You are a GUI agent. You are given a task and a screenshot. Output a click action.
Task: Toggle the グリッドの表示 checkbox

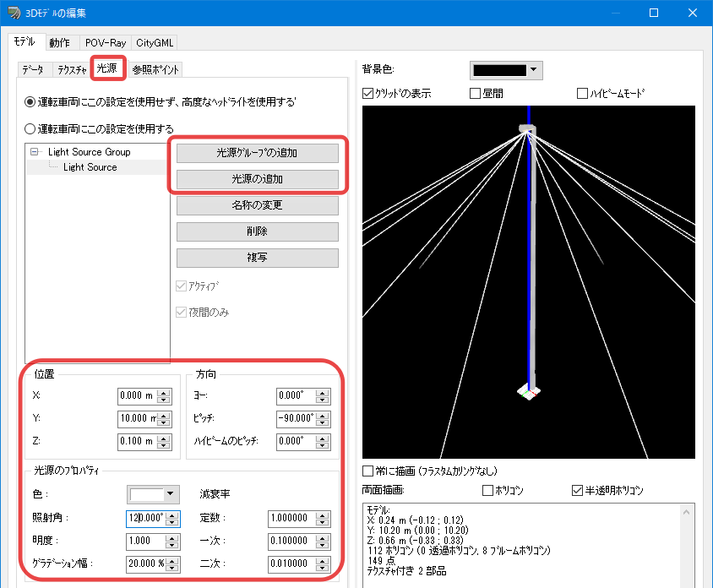click(367, 93)
